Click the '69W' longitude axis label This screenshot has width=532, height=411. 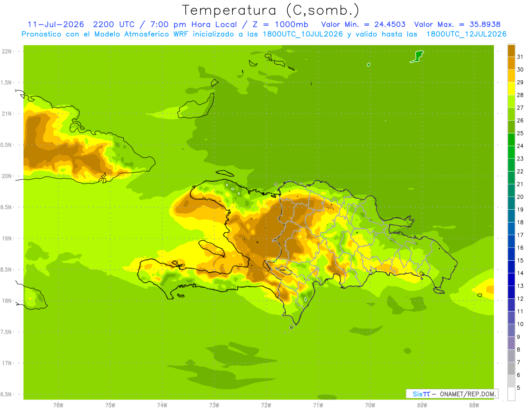tap(422, 405)
